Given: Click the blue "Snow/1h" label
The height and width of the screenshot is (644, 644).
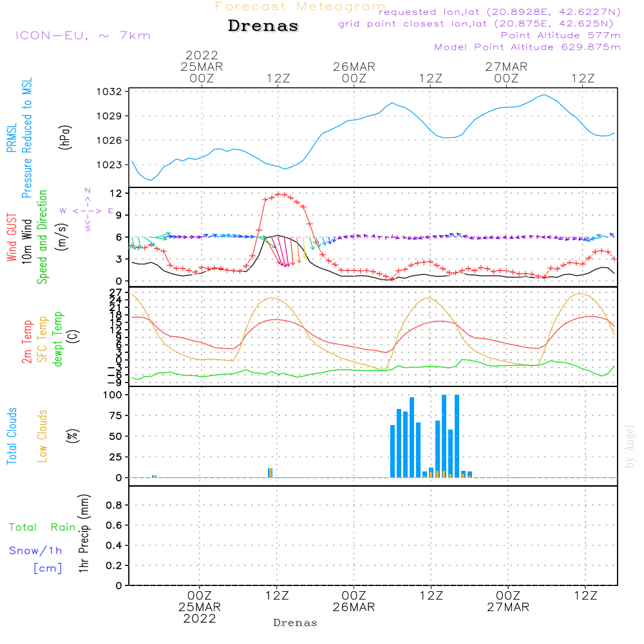Looking at the screenshot, I should pos(35,551).
